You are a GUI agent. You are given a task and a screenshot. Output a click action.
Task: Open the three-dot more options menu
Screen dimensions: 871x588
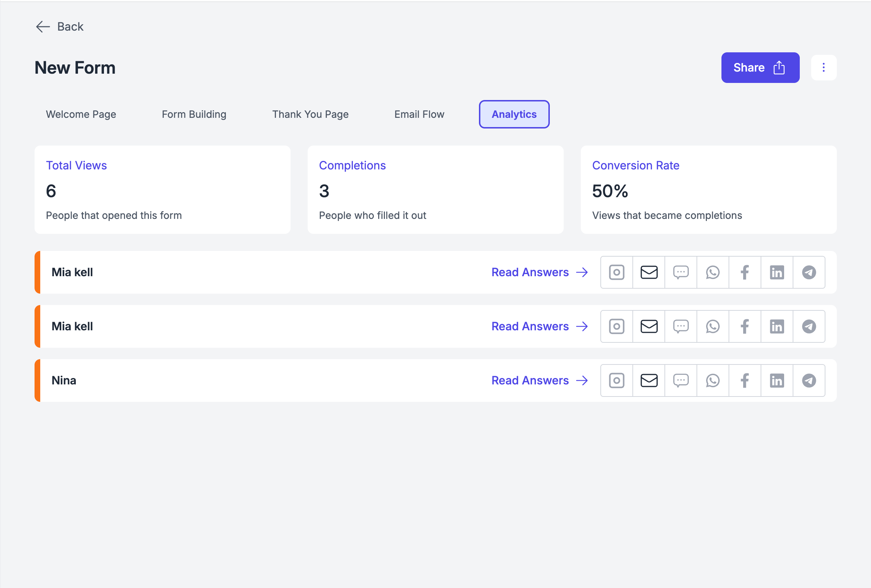coord(823,68)
